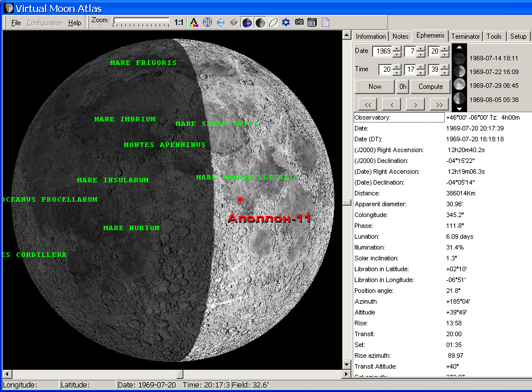The height and width of the screenshot is (392, 532).
Task: Click the phase list down arrow
Action: 459,109
